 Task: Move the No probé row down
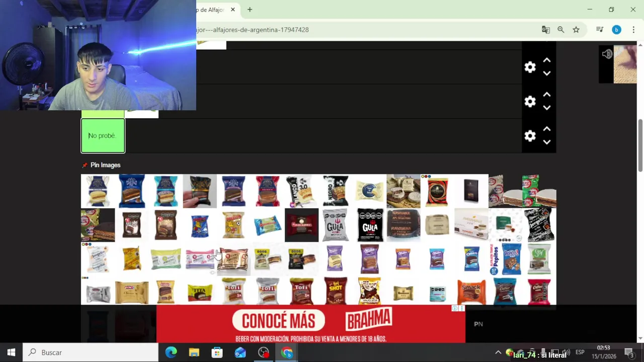[x=547, y=142]
